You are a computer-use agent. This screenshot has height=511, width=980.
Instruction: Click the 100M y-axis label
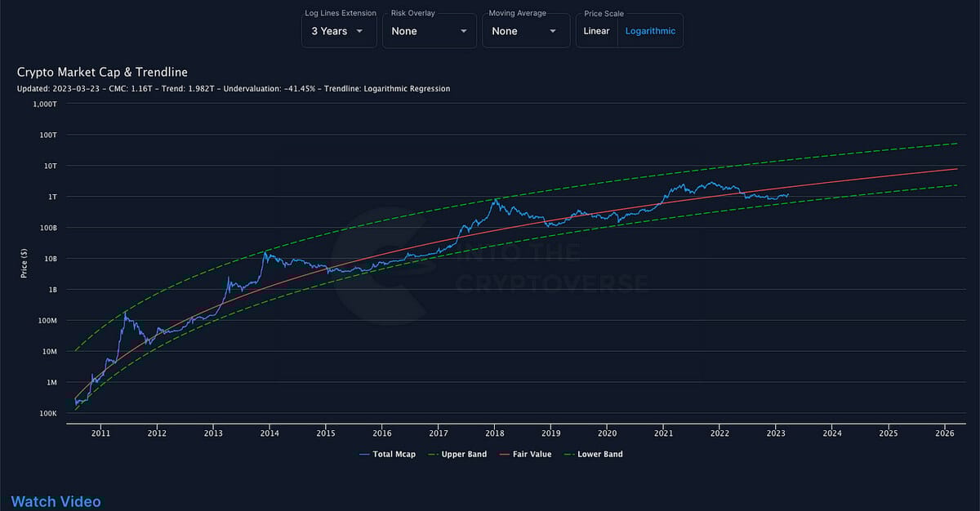(x=47, y=321)
